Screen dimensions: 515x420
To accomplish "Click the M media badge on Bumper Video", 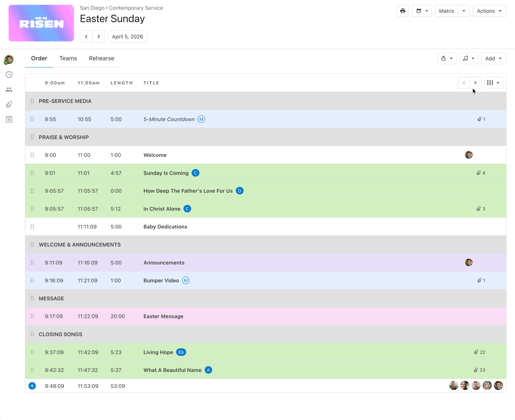I will tap(186, 281).
